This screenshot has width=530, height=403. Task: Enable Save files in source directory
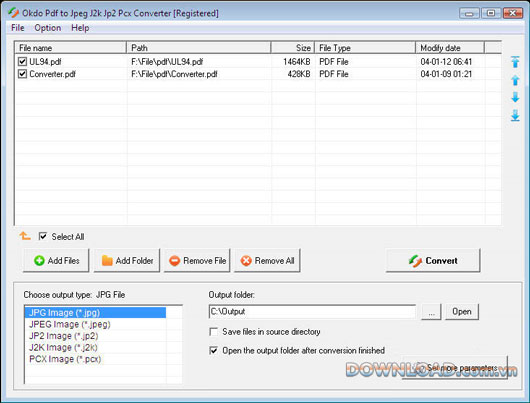[214, 332]
